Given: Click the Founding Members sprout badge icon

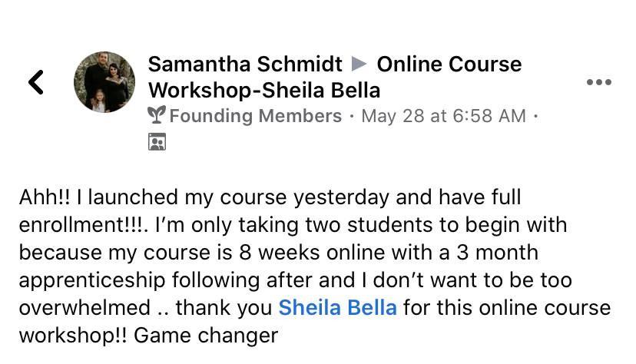Looking at the screenshot, I should pyautogui.click(x=157, y=116).
